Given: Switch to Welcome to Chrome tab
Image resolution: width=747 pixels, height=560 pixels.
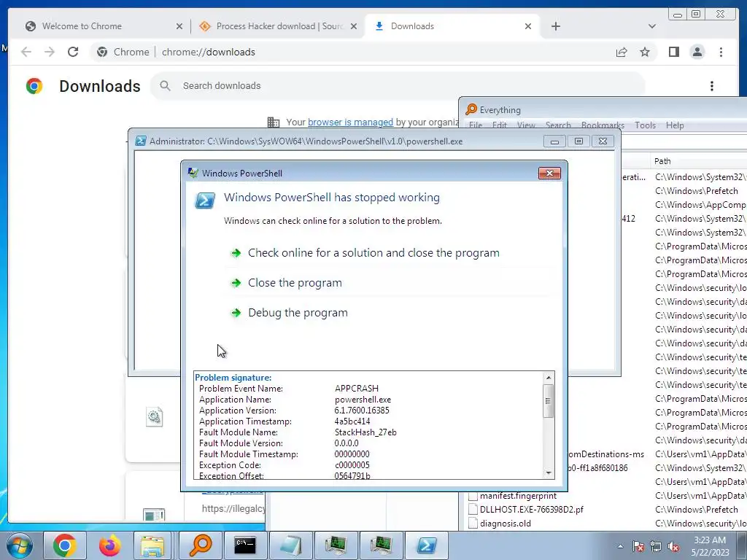Looking at the screenshot, I should click(x=104, y=26).
